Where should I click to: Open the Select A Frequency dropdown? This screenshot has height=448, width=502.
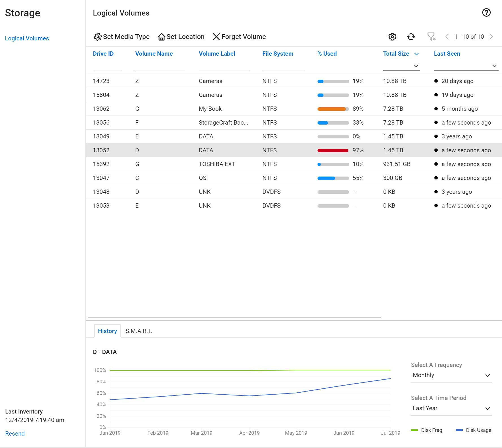pyautogui.click(x=451, y=375)
